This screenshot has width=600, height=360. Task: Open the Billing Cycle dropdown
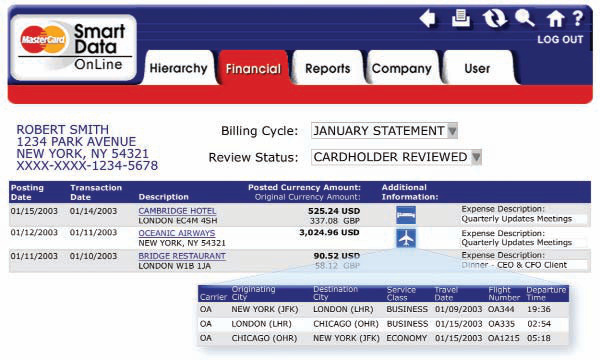(x=384, y=131)
